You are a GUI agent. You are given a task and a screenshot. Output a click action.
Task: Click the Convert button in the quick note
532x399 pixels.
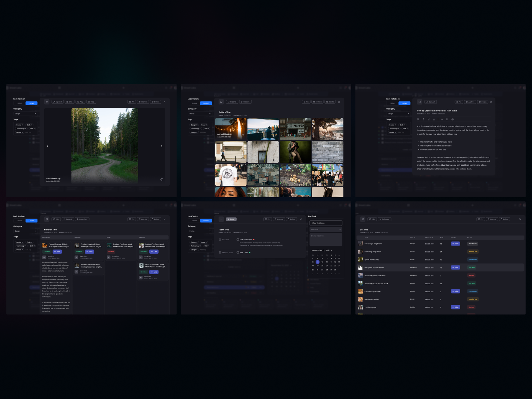click(x=431, y=102)
